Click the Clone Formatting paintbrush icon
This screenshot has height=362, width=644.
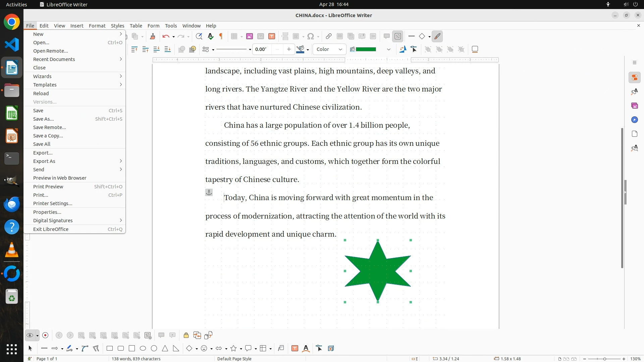click(153, 37)
